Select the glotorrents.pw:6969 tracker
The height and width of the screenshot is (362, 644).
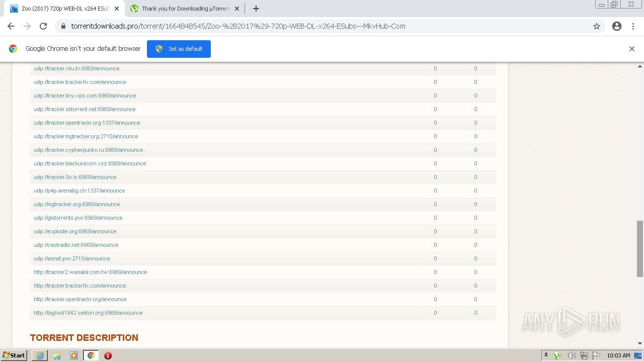click(x=78, y=218)
